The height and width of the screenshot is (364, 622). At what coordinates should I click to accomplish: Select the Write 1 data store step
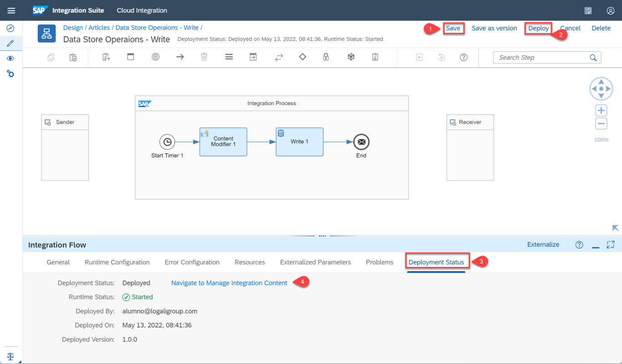[300, 142]
